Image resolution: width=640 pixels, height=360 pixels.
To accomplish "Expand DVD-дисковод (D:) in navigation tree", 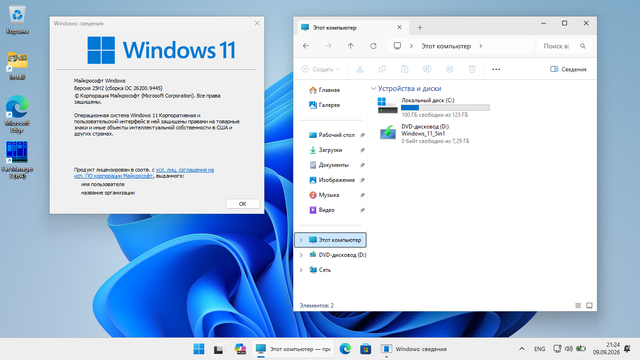I will [301, 255].
